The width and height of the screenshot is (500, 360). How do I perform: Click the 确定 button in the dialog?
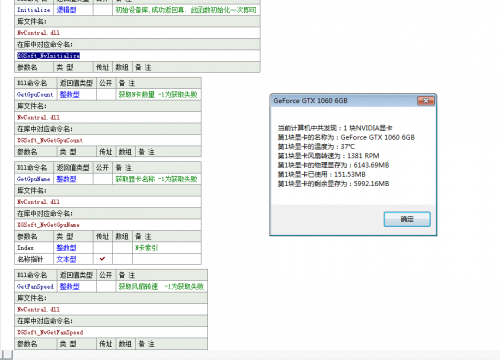(x=407, y=219)
